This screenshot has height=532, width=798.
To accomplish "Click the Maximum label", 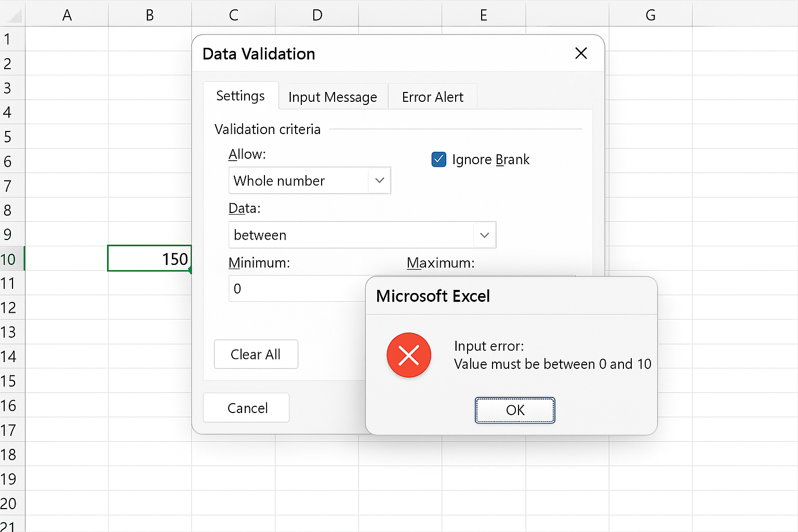I will 441,263.
